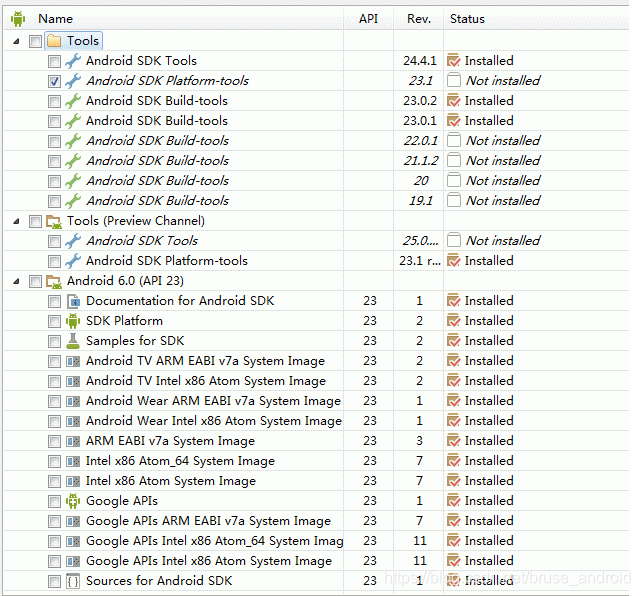640x596 pixels.
Task: Click installed status icon for Google APIs row
Action: tap(453, 501)
